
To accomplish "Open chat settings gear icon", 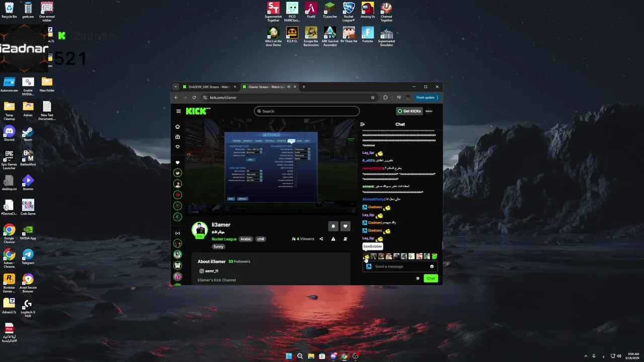I will (418, 278).
